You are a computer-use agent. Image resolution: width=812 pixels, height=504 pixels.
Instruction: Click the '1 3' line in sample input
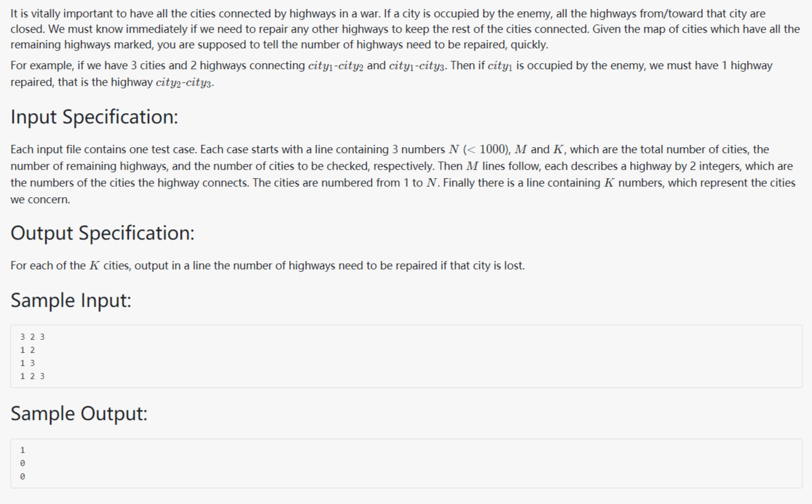pos(27,363)
